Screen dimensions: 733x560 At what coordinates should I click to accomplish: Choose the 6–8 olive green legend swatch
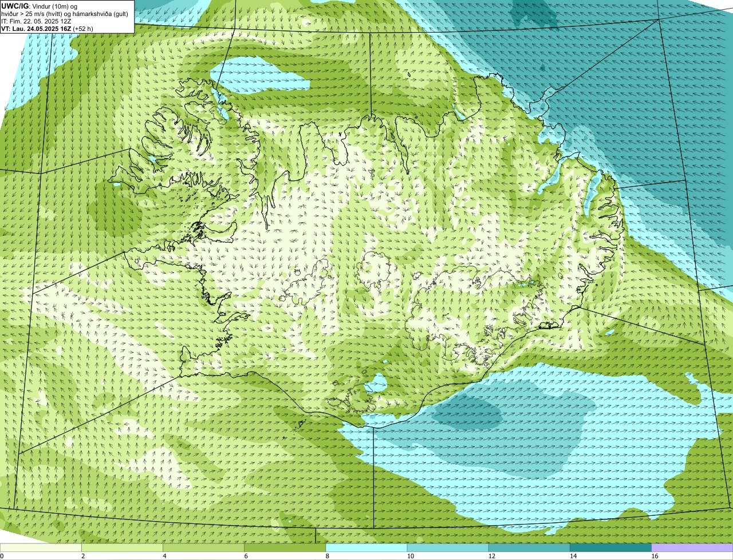[x=285, y=548]
